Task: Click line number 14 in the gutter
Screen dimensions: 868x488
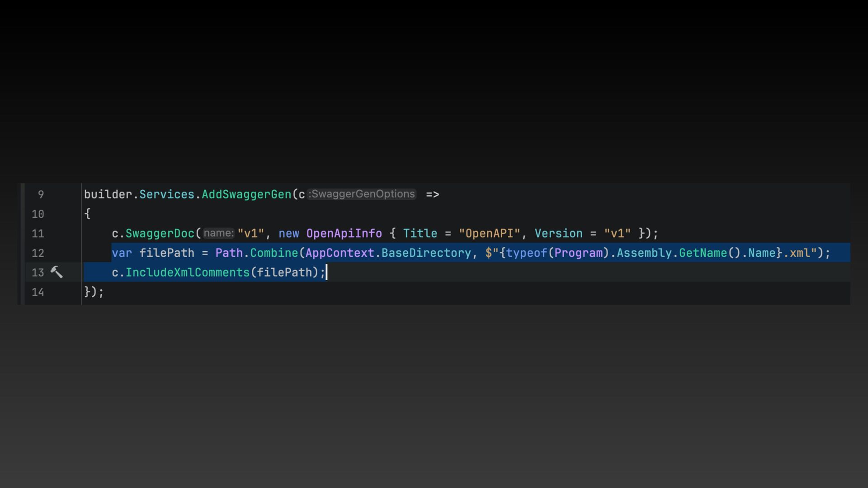Action: tap(38, 292)
